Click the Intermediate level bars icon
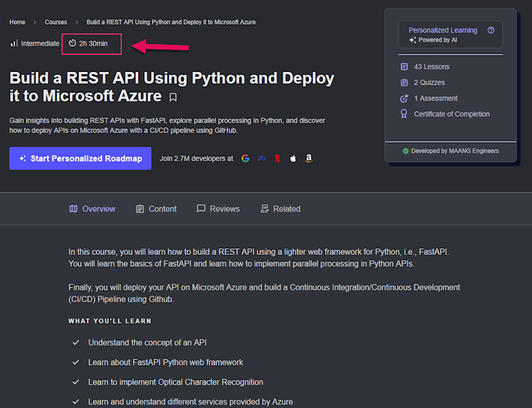This screenshot has height=408, width=532. [14, 43]
